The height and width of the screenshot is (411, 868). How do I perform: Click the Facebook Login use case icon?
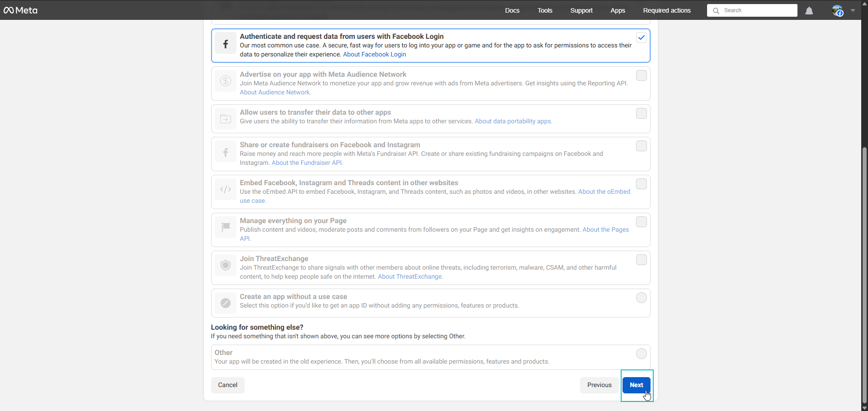coord(226,44)
